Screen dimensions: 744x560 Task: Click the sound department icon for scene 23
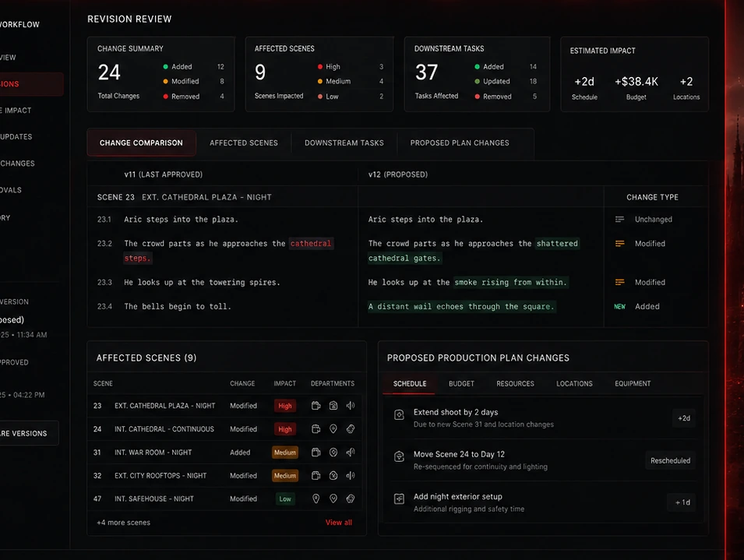(351, 406)
